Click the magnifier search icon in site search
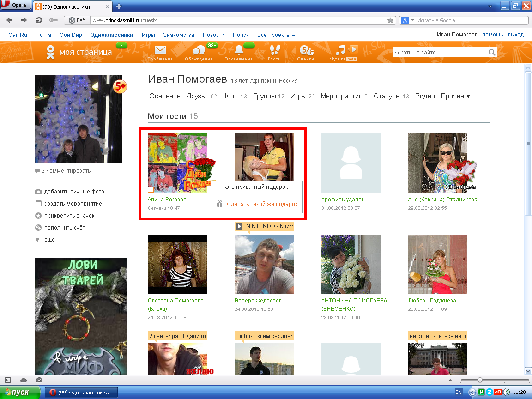This screenshot has height=399, width=532. pyautogui.click(x=492, y=52)
